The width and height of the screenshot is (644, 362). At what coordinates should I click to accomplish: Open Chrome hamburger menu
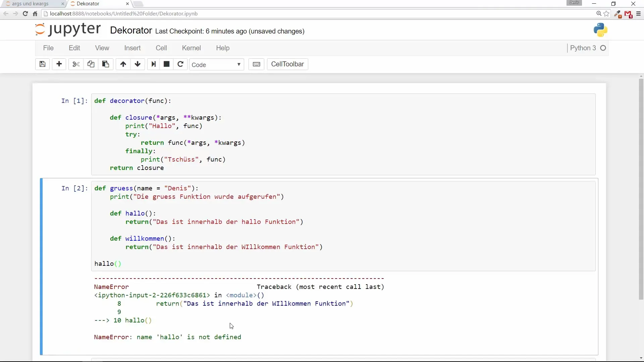pyautogui.click(x=638, y=14)
